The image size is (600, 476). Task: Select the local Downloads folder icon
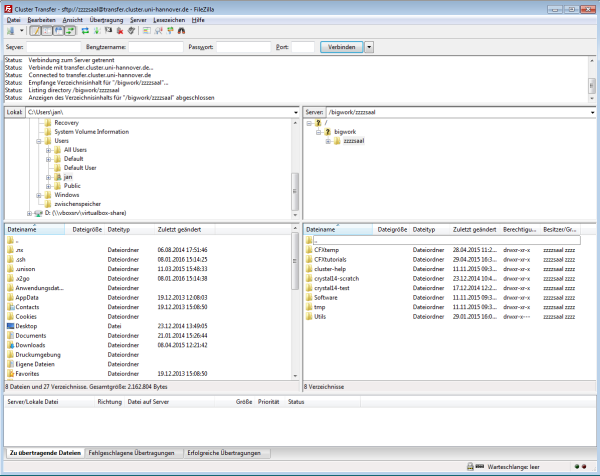pos(10,345)
